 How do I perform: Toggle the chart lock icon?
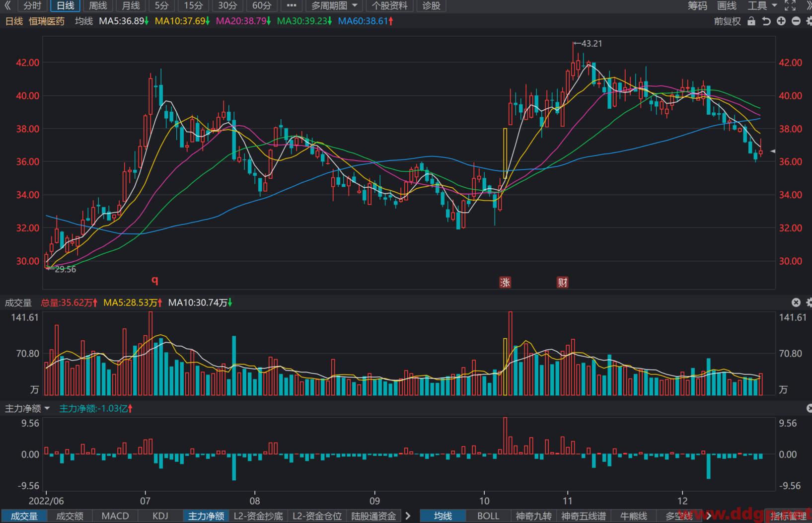(x=751, y=21)
